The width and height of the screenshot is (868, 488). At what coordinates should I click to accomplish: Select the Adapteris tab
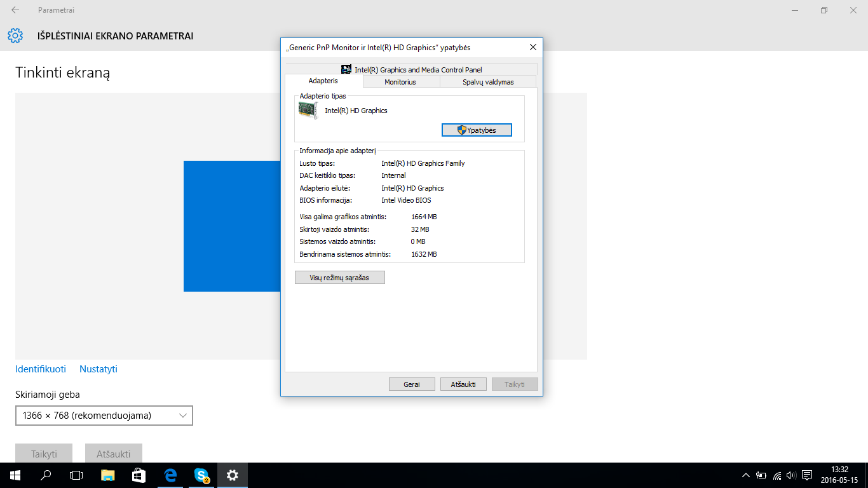tap(323, 81)
